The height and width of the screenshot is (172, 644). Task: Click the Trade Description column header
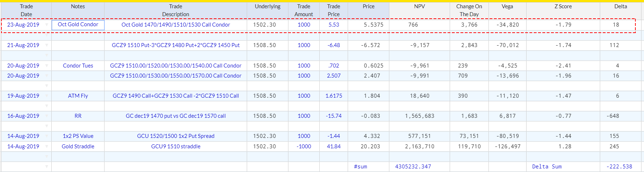pos(176,10)
